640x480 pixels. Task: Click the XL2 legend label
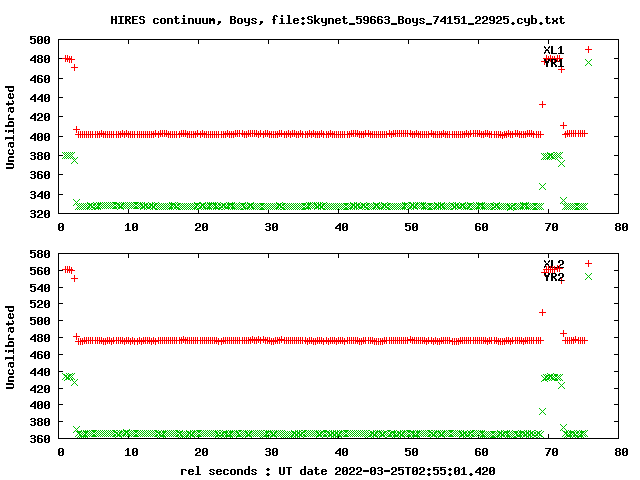click(553, 264)
